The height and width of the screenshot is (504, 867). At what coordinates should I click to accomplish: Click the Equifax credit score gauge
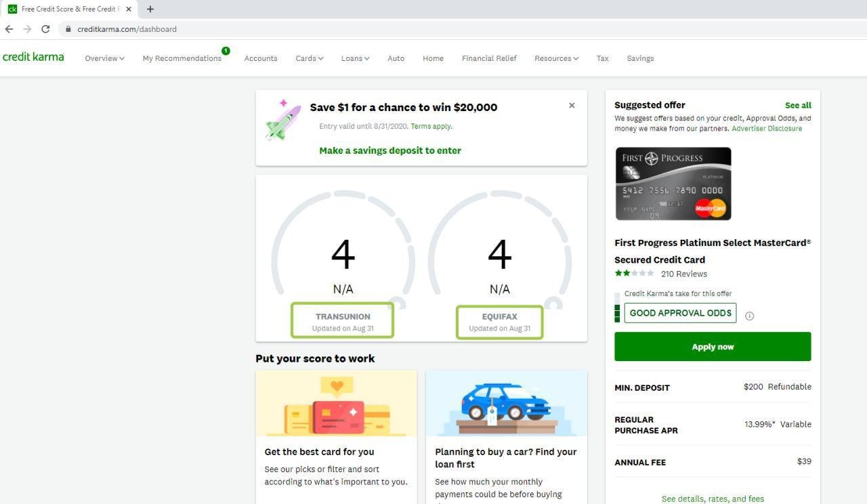(x=500, y=251)
